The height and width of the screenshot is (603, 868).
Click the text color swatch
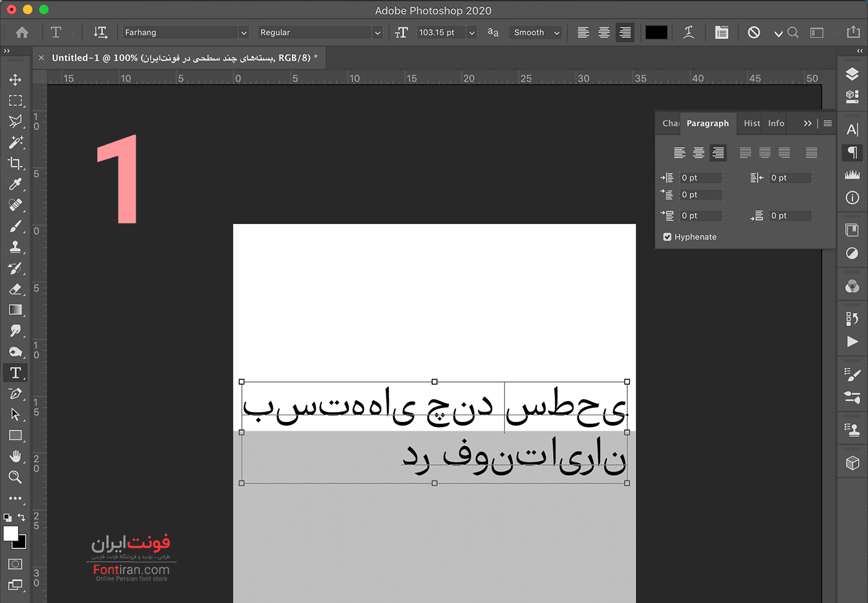coord(656,32)
